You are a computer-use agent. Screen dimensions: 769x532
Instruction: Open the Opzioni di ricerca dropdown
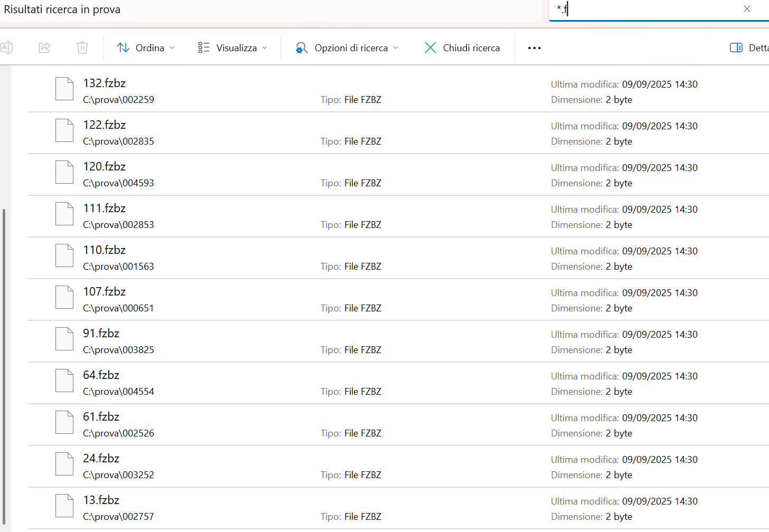click(346, 48)
